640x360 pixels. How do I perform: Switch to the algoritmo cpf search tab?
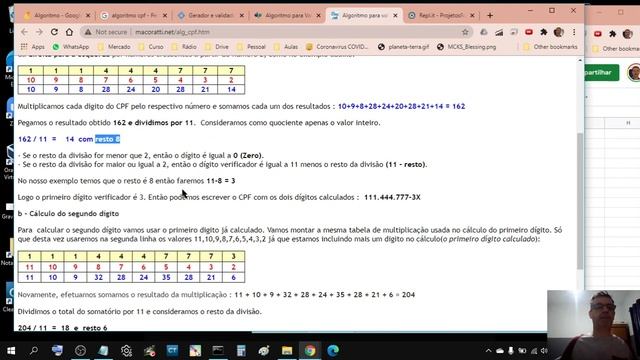[133, 16]
